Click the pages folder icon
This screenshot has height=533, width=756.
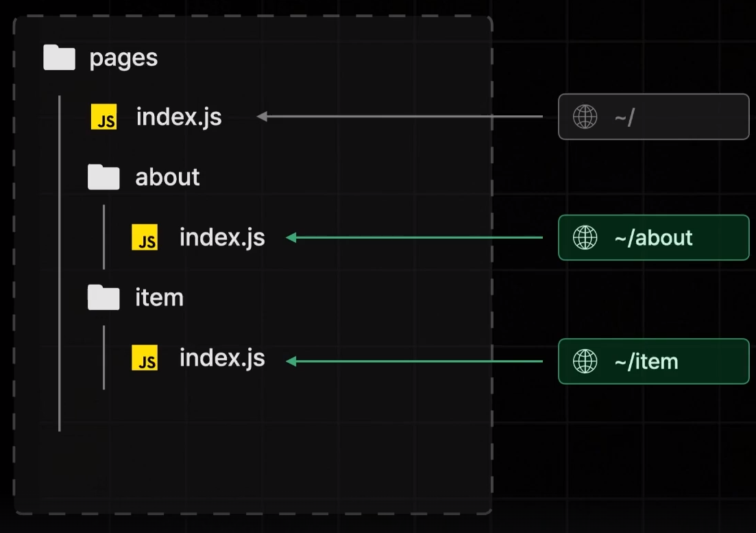59,58
